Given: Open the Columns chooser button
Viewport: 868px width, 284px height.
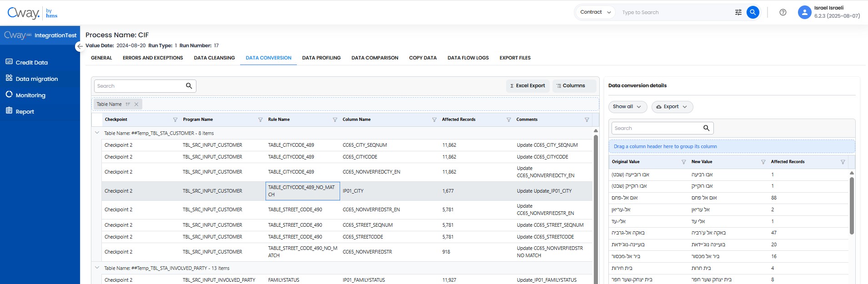Looking at the screenshot, I should (573, 86).
